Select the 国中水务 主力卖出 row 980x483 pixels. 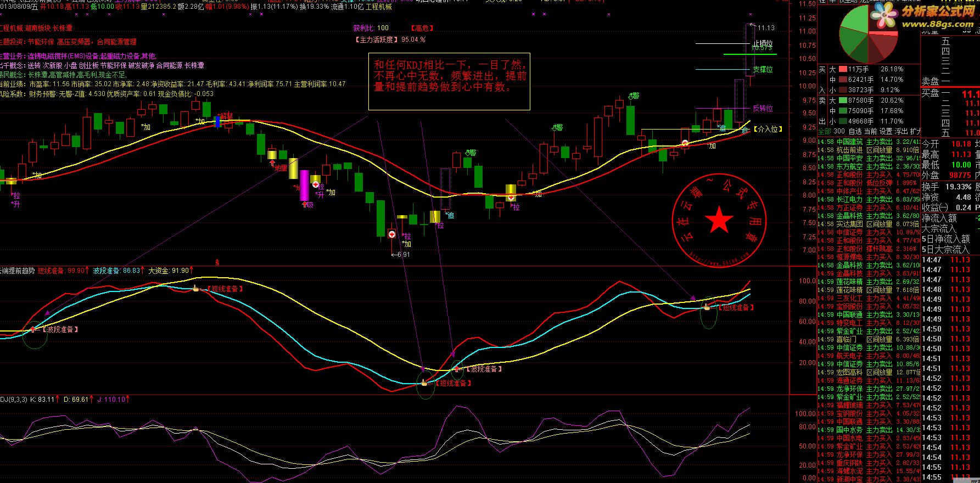tap(869, 430)
